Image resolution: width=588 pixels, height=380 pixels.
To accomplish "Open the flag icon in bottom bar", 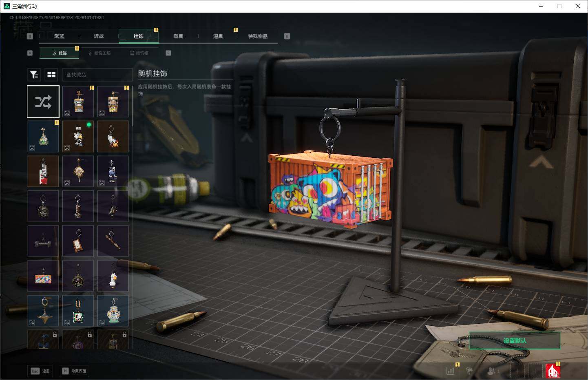I will (469, 371).
